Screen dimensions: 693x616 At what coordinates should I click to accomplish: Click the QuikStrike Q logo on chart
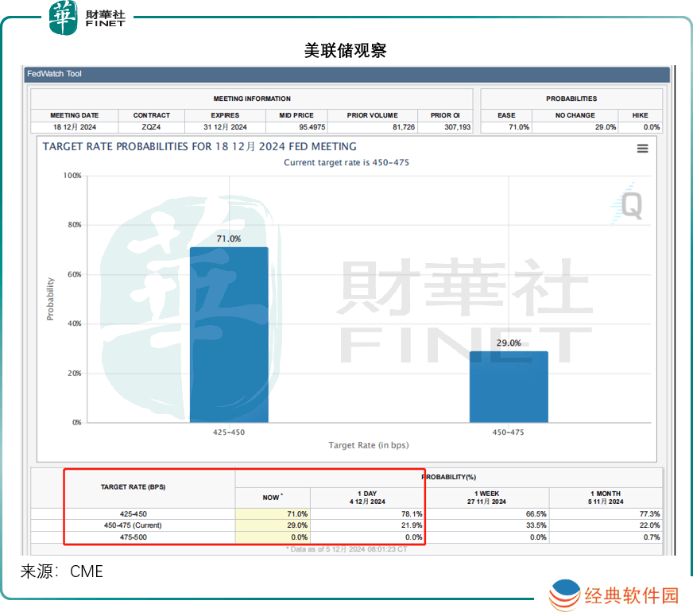pos(629,205)
